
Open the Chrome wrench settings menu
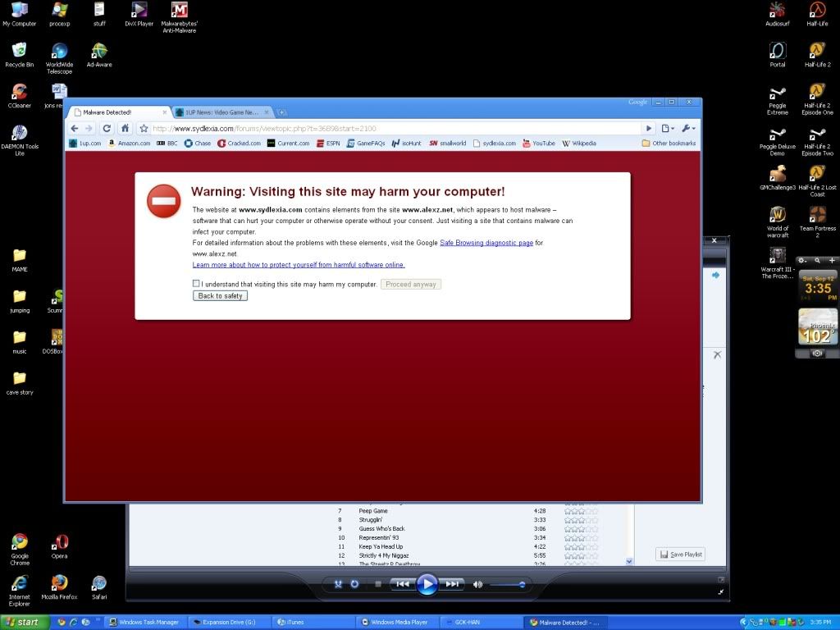(688, 128)
